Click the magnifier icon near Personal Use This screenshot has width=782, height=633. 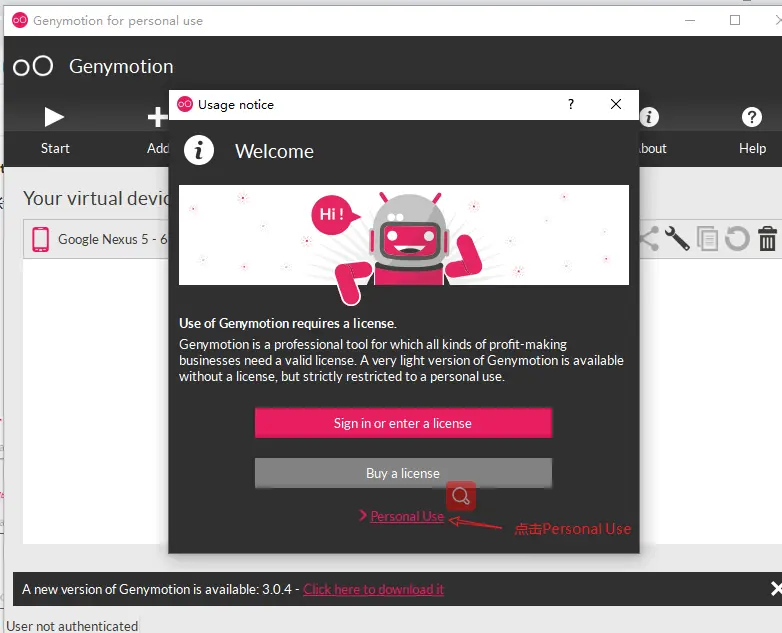coord(461,496)
